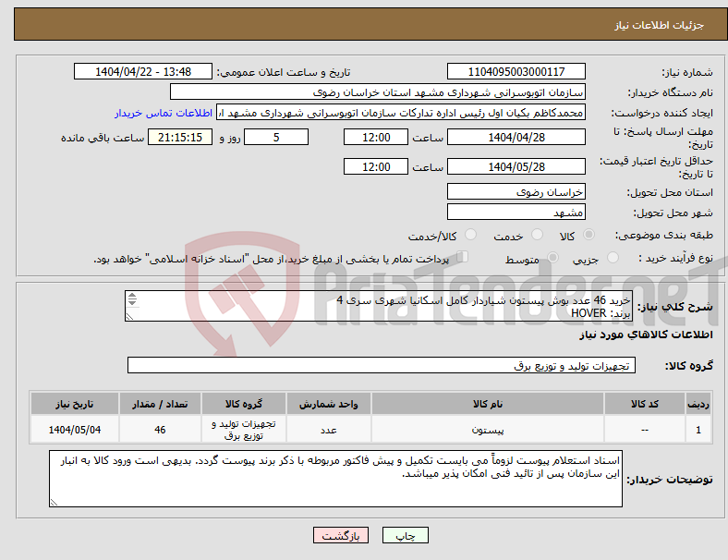728x560 pixels.
Task: Click the چاپ print button
Action: [406, 535]
